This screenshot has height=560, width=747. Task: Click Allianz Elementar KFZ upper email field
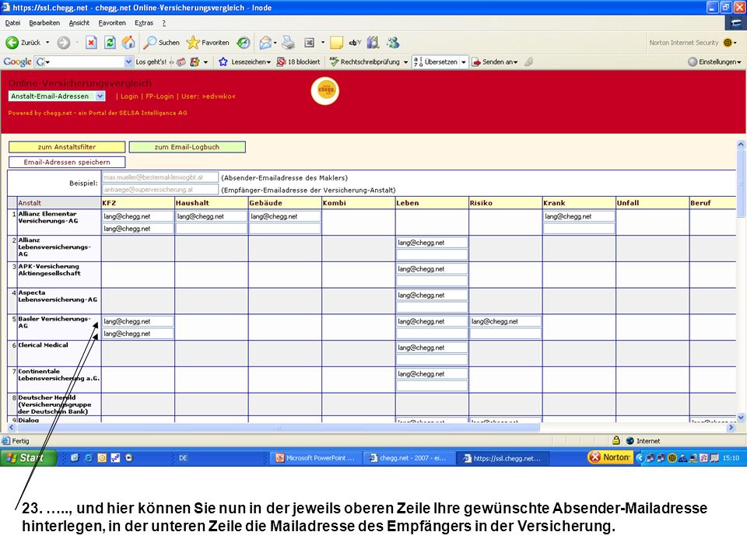point(138,216)
